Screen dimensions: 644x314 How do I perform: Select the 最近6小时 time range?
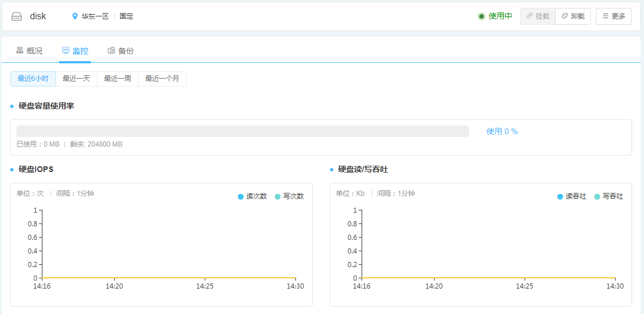(x=33, y=79)
